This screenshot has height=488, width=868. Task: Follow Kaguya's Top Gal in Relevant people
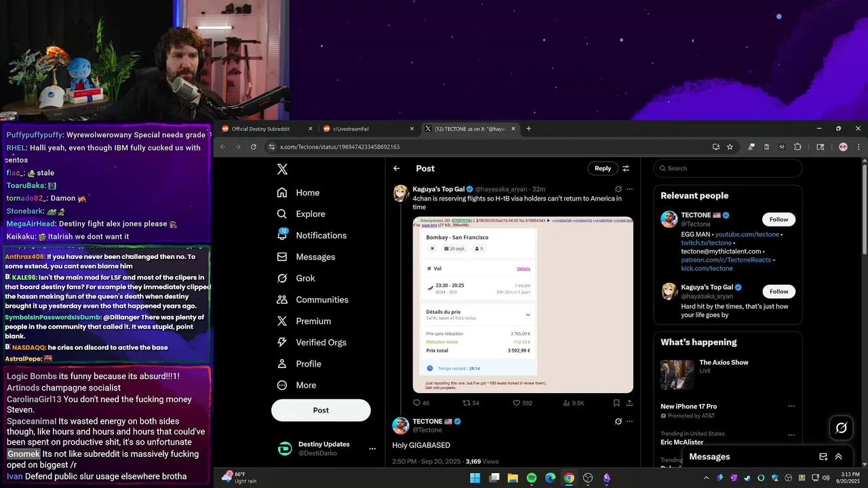point(778,291)
